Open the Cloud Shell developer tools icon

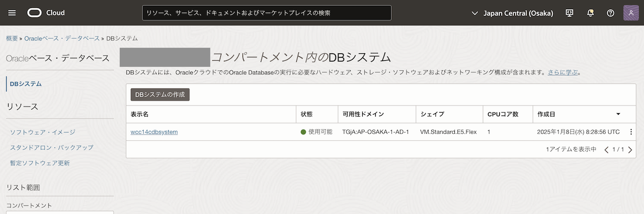(570, 13)
